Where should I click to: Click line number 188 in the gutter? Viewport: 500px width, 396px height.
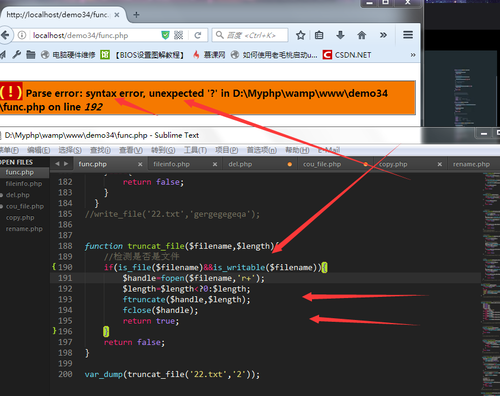click(65, 246)
